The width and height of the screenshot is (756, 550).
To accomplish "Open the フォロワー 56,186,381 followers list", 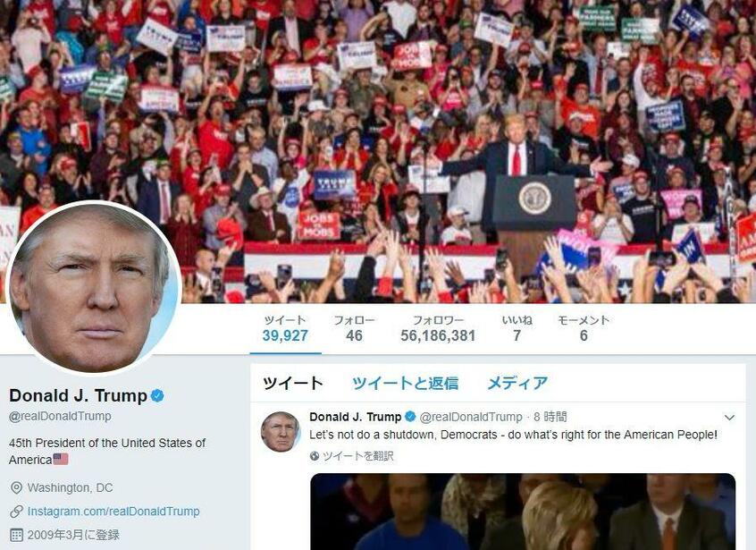I will click(x=438, y=329).
